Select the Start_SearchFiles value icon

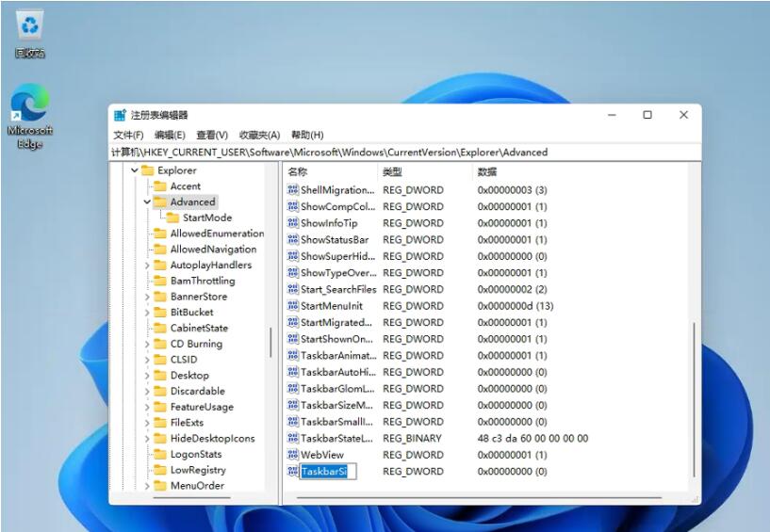coord(293,288)
